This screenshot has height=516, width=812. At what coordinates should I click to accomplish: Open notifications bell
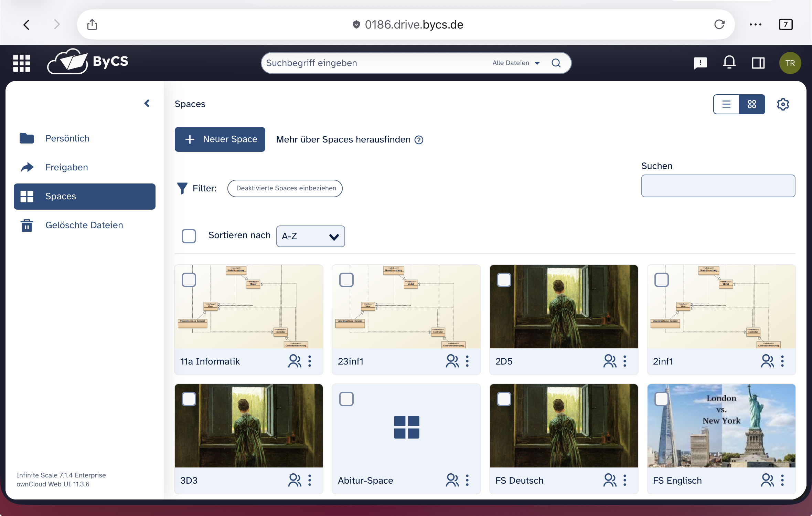click(x=729, y=63)
